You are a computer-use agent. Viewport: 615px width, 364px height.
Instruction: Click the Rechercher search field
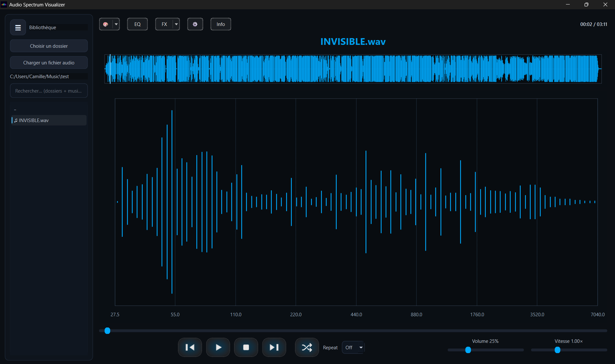[48, 91]
